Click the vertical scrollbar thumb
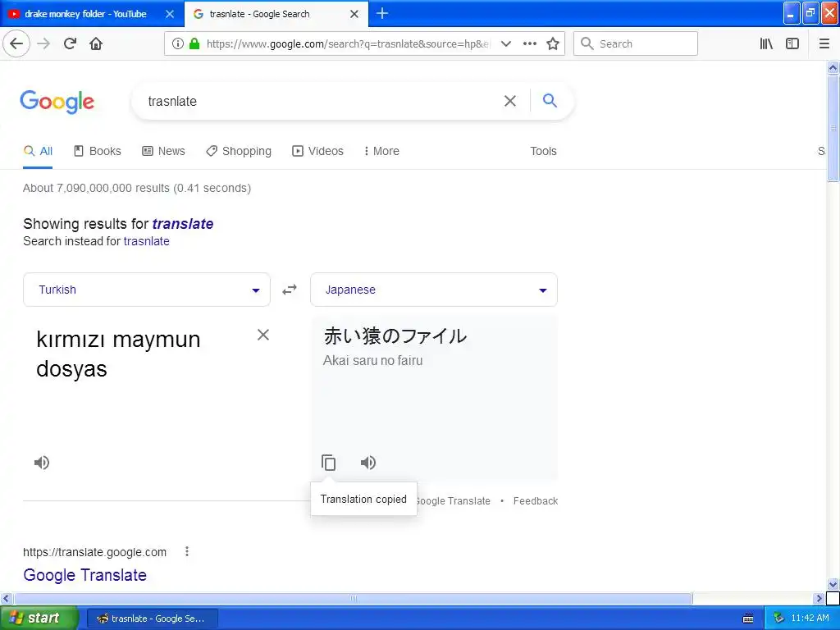Image resolution: width=840 pixels, height=630 pixels. click(x=833, y=129)
